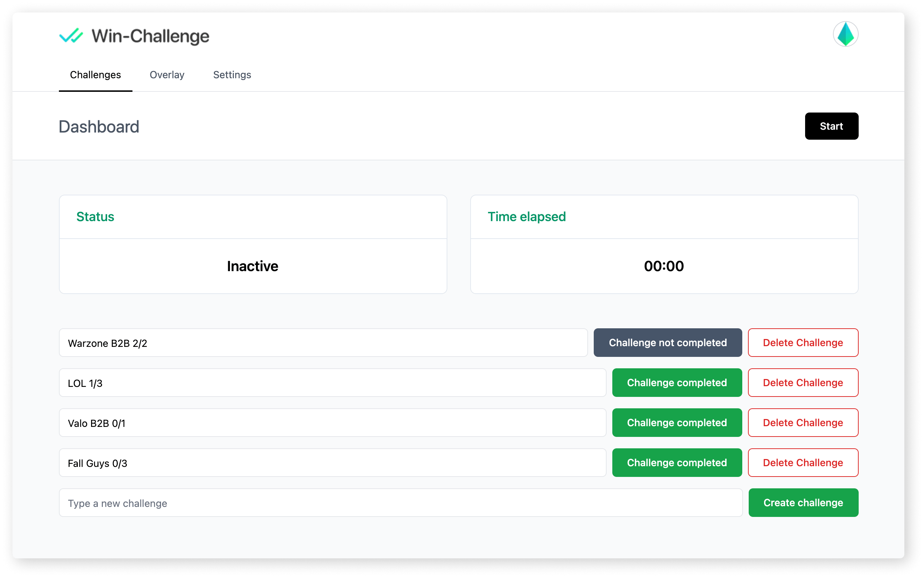Delete the LOL challenge

803,382
